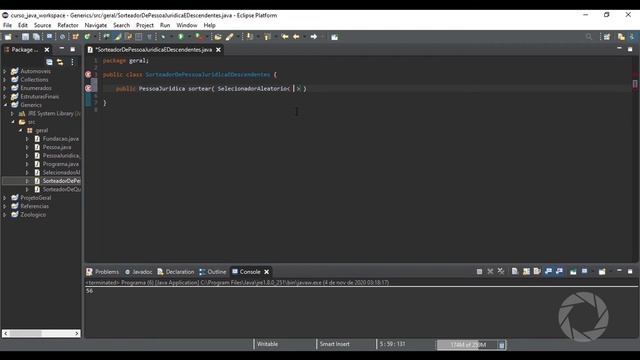
Task: Open the Declaration tab
Action: point(176,272)
